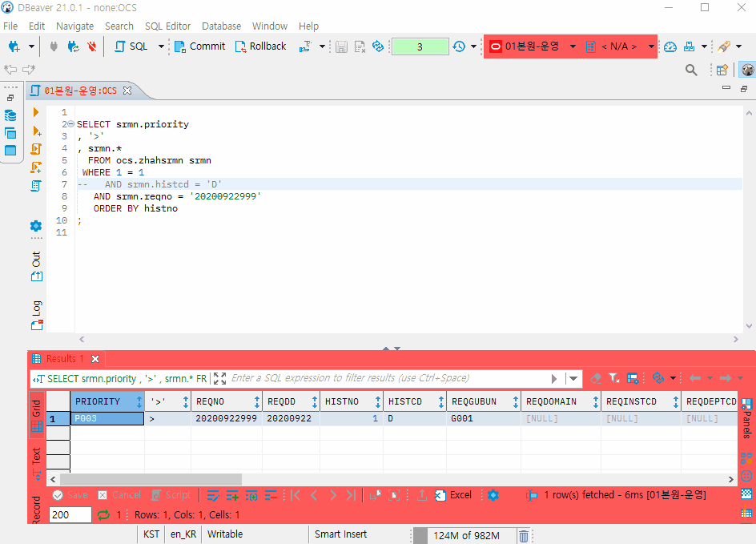Toggle the results Panels sidebar
Screen dimensions: 756x544
tap(746, 418)
